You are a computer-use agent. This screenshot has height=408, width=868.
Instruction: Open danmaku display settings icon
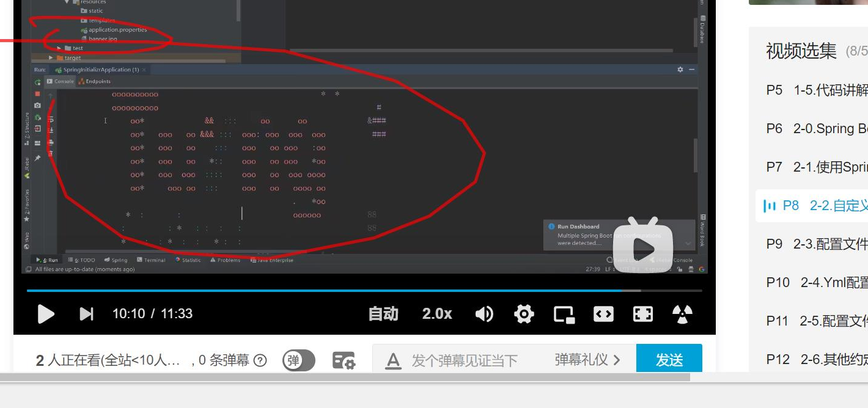pyautogui.click(x=344, y=360)
